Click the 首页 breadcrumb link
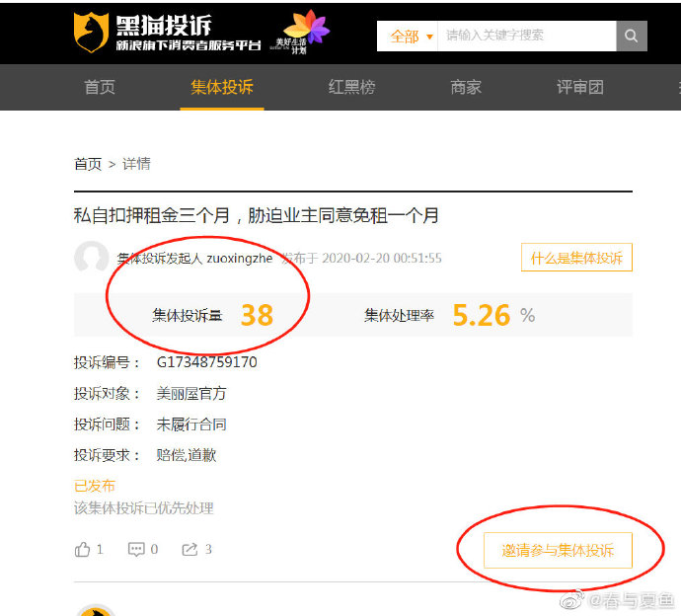Image resolution: width=681 pixels, height=616 pixels. coord(88,164)
